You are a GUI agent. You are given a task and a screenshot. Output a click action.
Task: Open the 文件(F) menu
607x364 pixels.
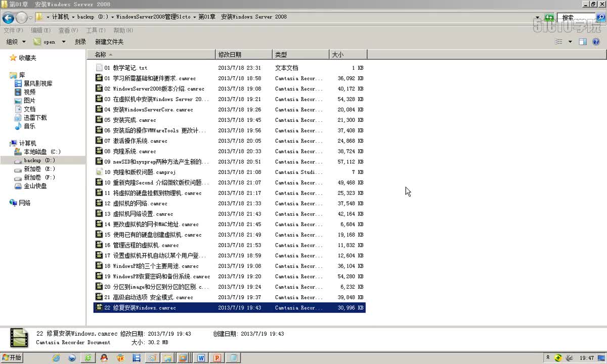(x=13, y=30)
